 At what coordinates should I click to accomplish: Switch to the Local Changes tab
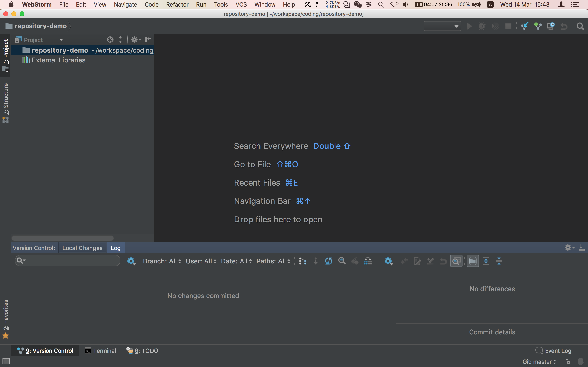click(82, 248)
